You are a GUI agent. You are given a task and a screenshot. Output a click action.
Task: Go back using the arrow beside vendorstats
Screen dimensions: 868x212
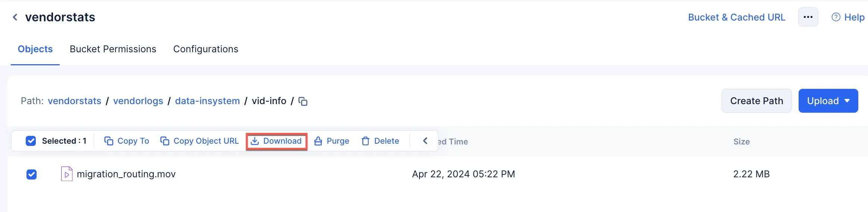pos(15,17)
